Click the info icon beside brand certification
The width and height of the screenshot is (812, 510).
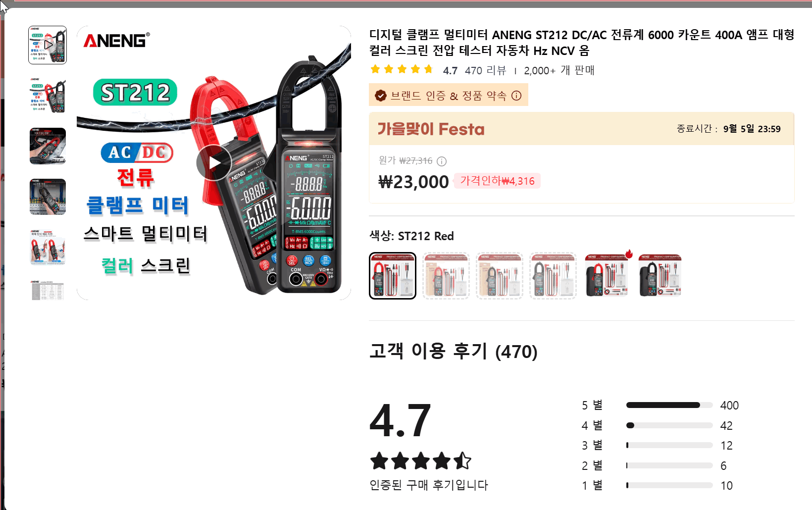(516, 96)
